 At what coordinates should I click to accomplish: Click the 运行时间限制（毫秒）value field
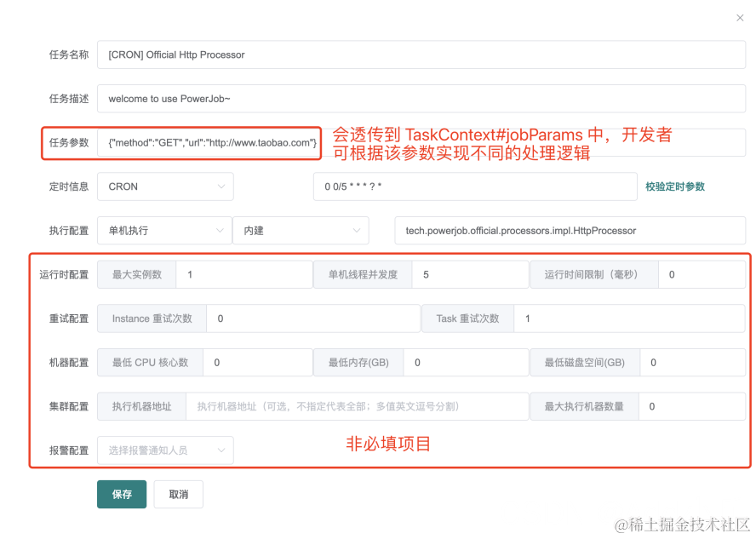point(702,275)
